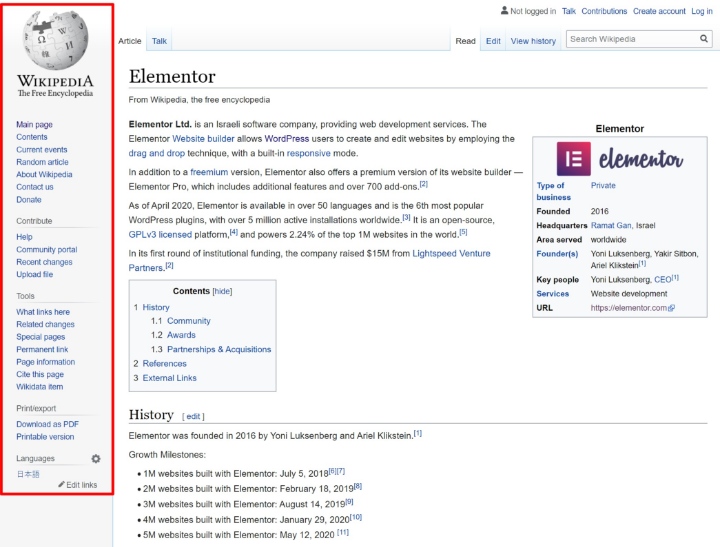Open the Lightspeed Venture Partners link

click(x=451, y=254)
